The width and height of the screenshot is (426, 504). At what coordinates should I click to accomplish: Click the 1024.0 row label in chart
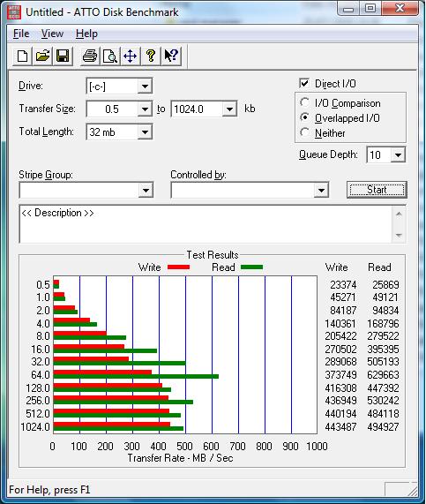click(35, 427)
